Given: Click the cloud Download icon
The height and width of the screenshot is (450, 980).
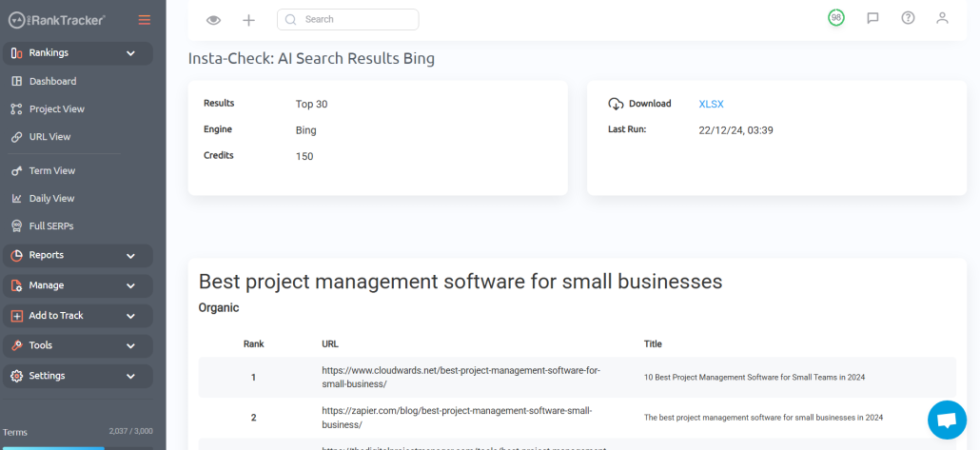Looking at the screenshot, I should (616, 104).
